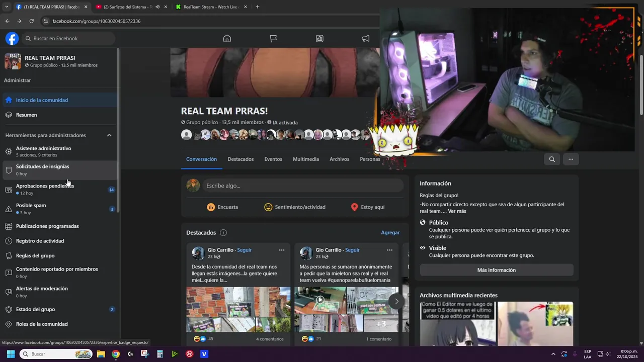The width and height of the screenshot is (644, 362).
Task: Collapse Herramientas para administradores section
Action: pyautogui.click(x=109, y=135)
